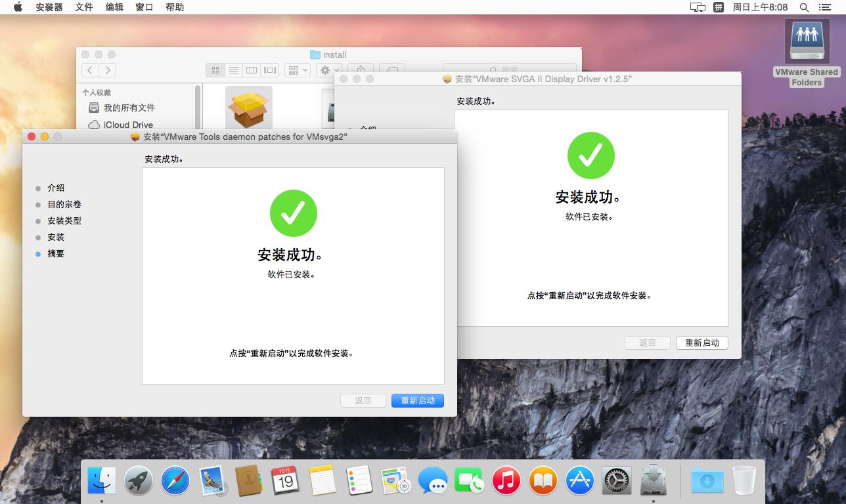The image size is (846, 504).
Task: Expand the arrange-by dropdown in Finder toolbar
Action: click(298, 70)
